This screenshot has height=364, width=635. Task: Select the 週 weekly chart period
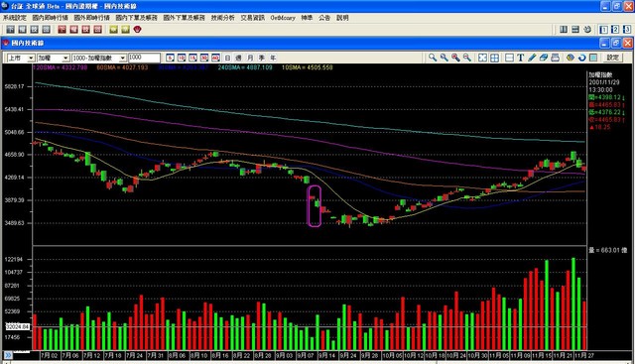(x=239, y=58)
